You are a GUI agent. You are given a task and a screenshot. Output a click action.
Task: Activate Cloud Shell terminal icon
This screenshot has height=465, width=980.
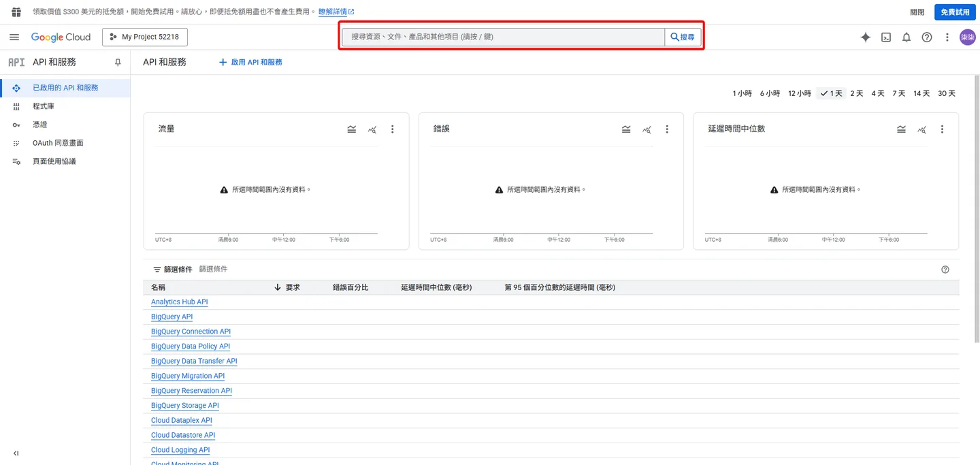click(x=886, y=37)
